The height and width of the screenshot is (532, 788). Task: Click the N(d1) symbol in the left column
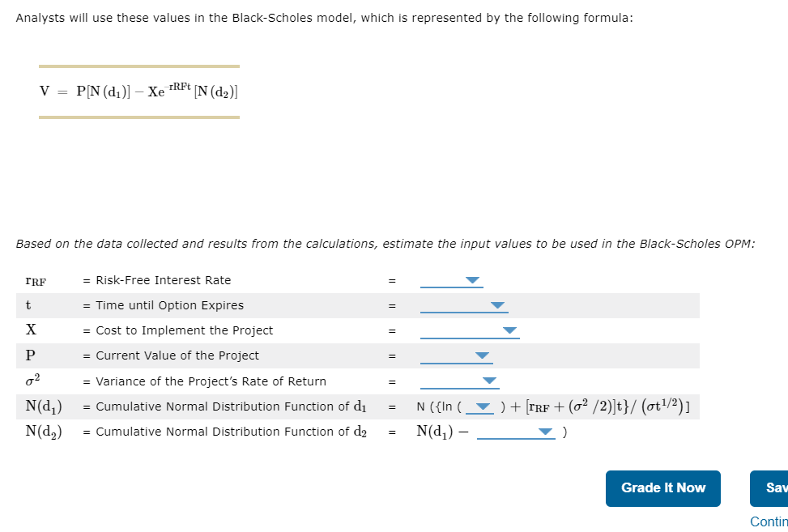click(x=45, y=406)
